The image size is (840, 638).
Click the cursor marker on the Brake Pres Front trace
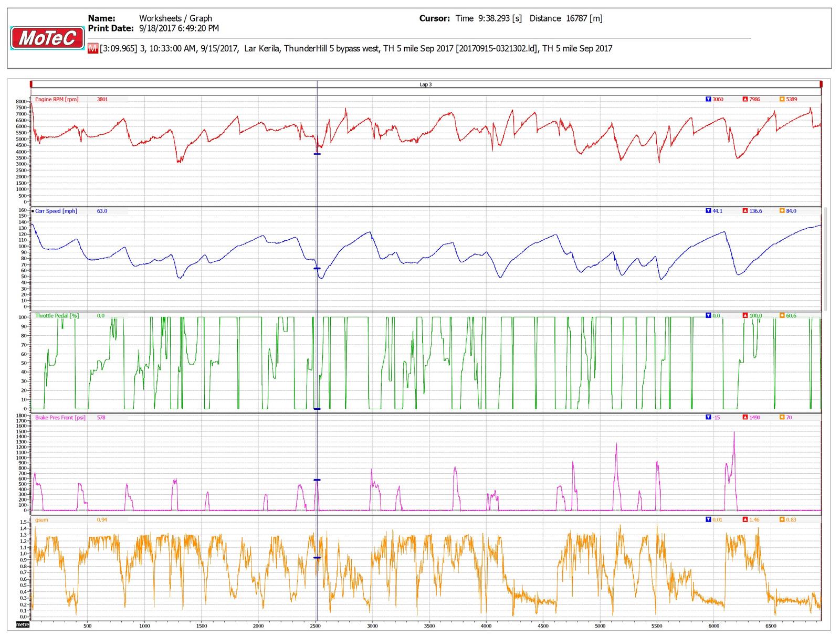point(317,480)
